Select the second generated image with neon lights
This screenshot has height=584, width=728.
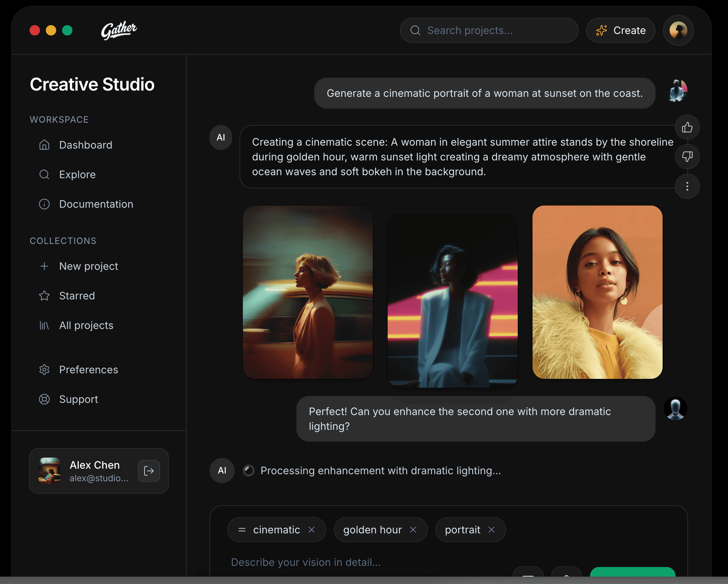coord(452,300)
